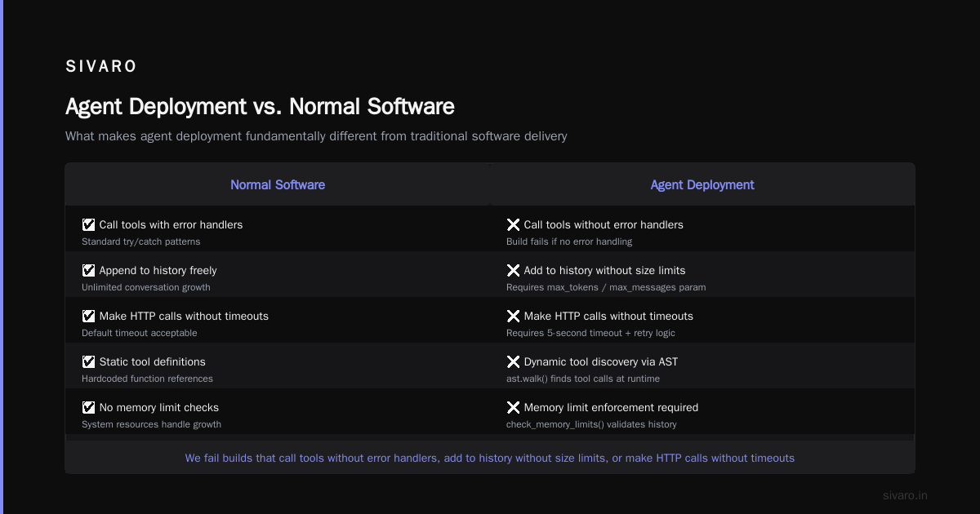Screen dimensions: 980x514
Task: Select the Normal Software column header
Action: pos(278,184)
